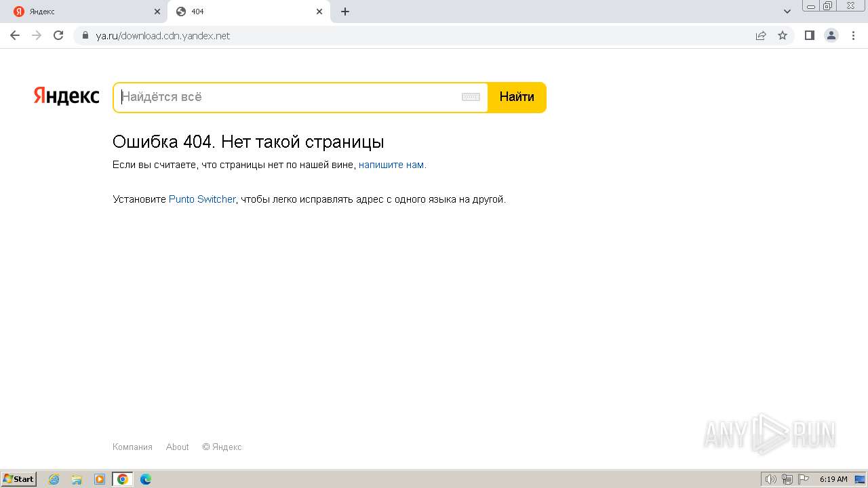Open the 'напишите нам' link

(x=391, y=165)
